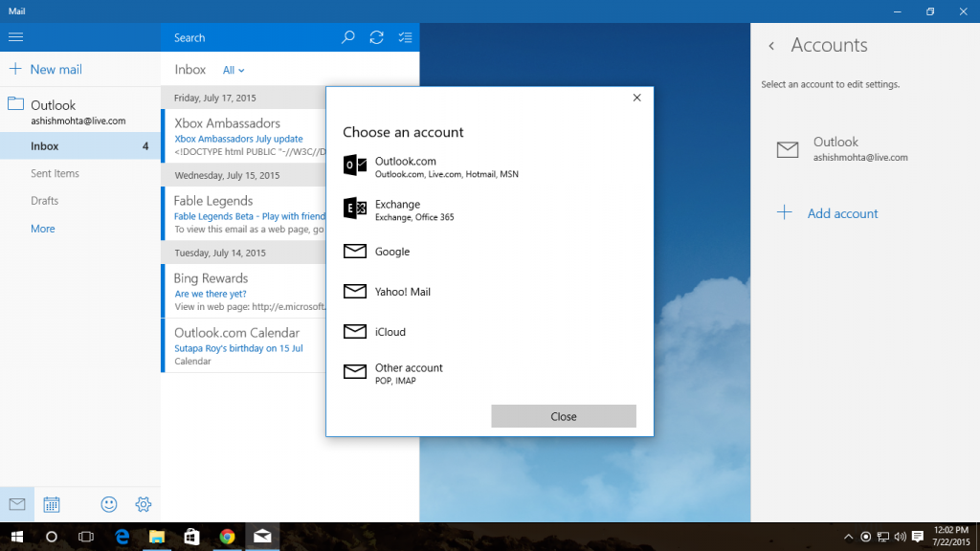Sync mail with the refresh icon
This screenshot has width=980, height=551.
click(x=376, y=37)
